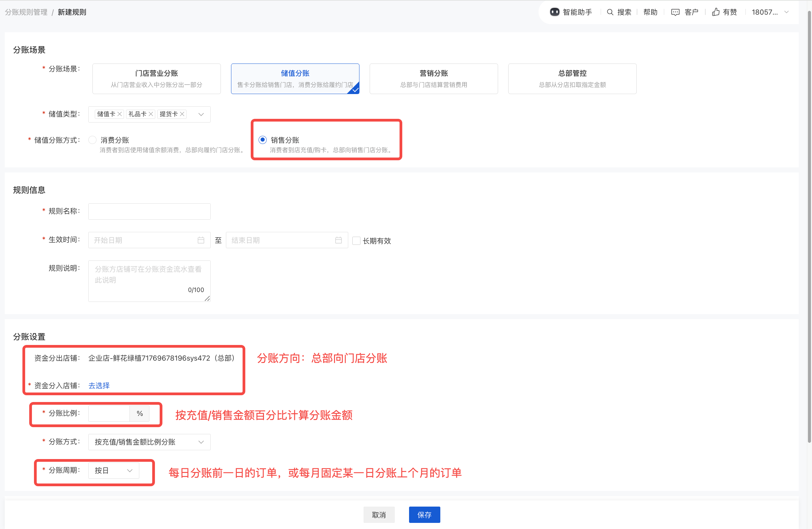Click the 搜索 magnifier icon
The height and width of the screenshot is (529, 812).
(610, 12)
